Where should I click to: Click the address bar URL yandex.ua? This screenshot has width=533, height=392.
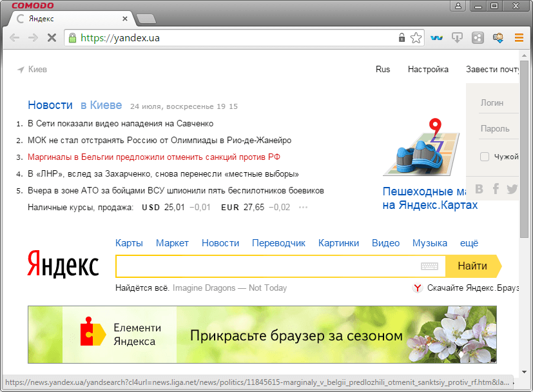(120, 38)
